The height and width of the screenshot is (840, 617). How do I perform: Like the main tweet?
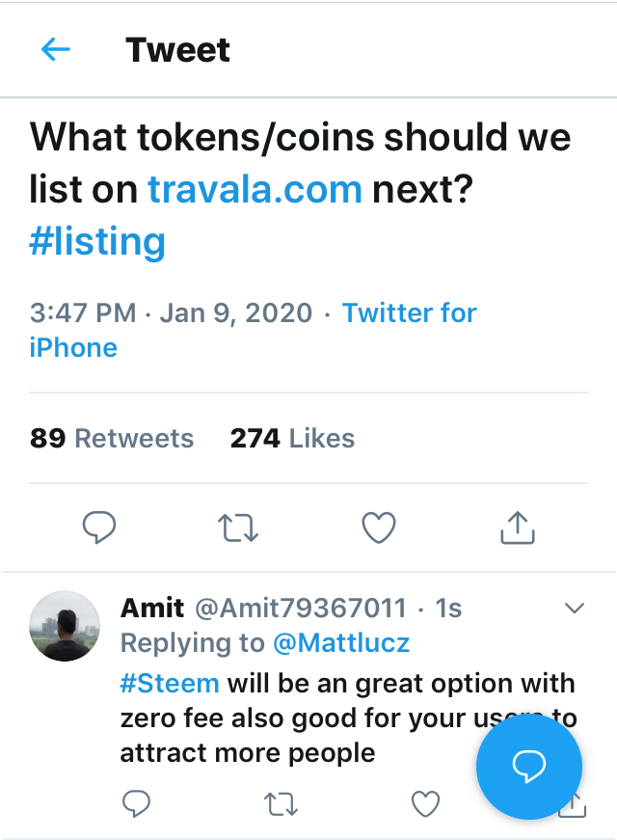coord(379,528)
